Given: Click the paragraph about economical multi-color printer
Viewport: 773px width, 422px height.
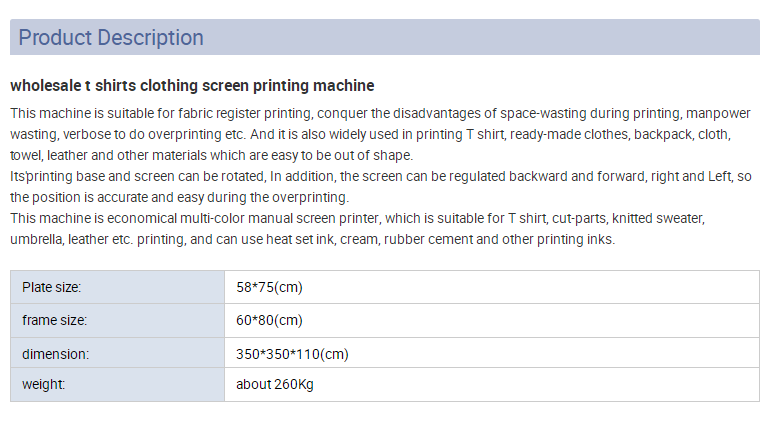Looking at the screenshot, I should [x=357, y=229].
